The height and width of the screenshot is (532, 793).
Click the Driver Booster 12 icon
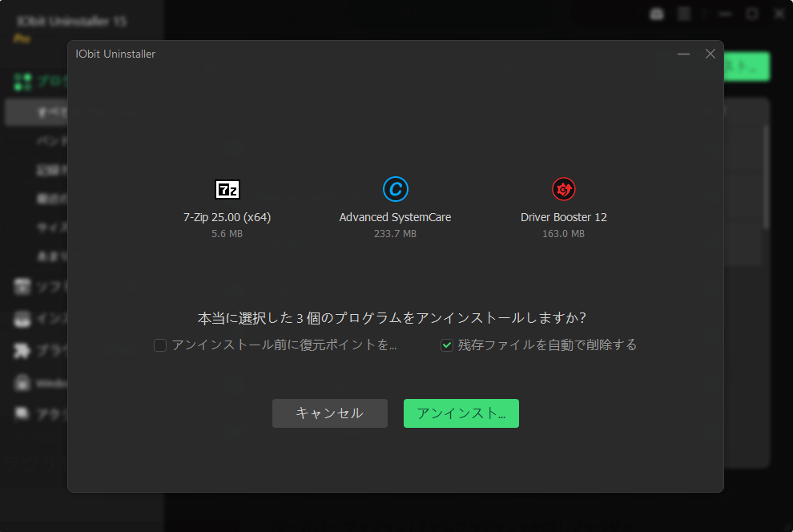(x=563, y=189)
